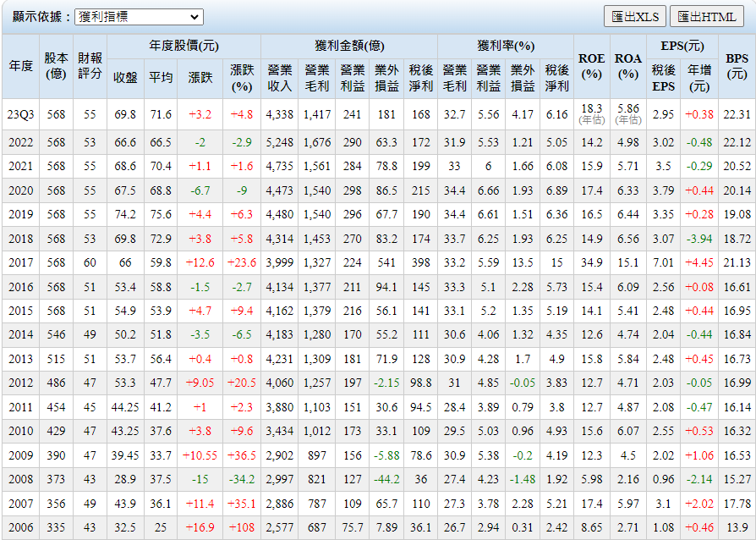Click the 2017 row year cell
The height and width of the screenshot is (540, 756).
pyautogui.click(x=21, y=262)
